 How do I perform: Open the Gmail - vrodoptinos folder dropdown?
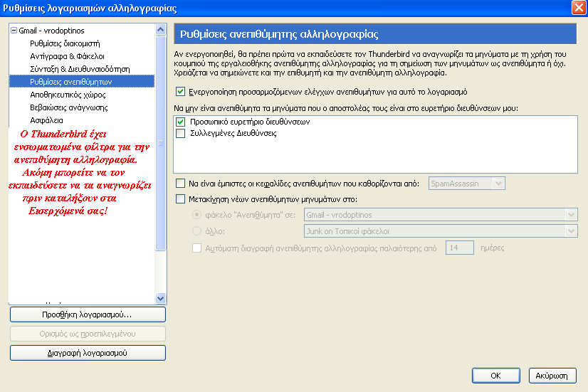click(441, 215)
